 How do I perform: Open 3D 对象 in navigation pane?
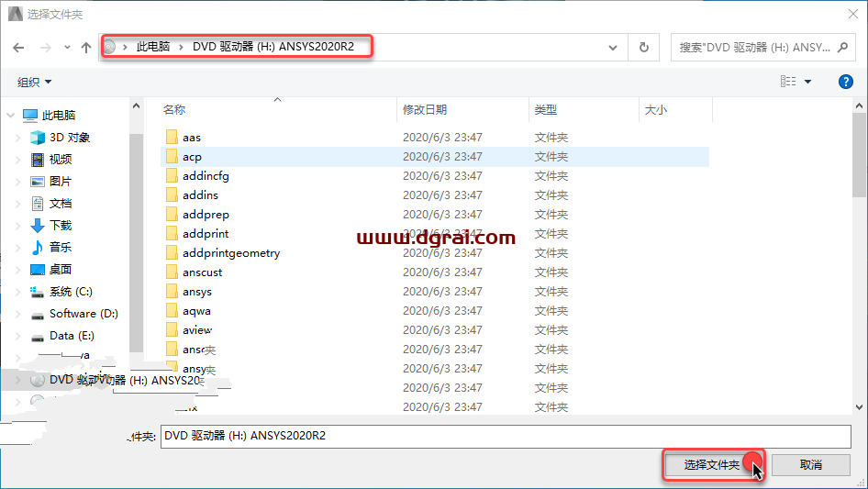pyautogui.click(x=69, y=138)
